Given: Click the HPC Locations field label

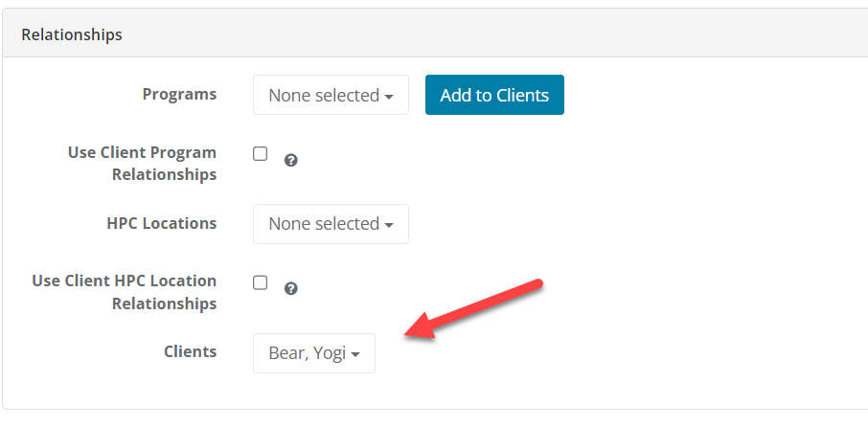Looking at the screenshot, I should point(161,223).
